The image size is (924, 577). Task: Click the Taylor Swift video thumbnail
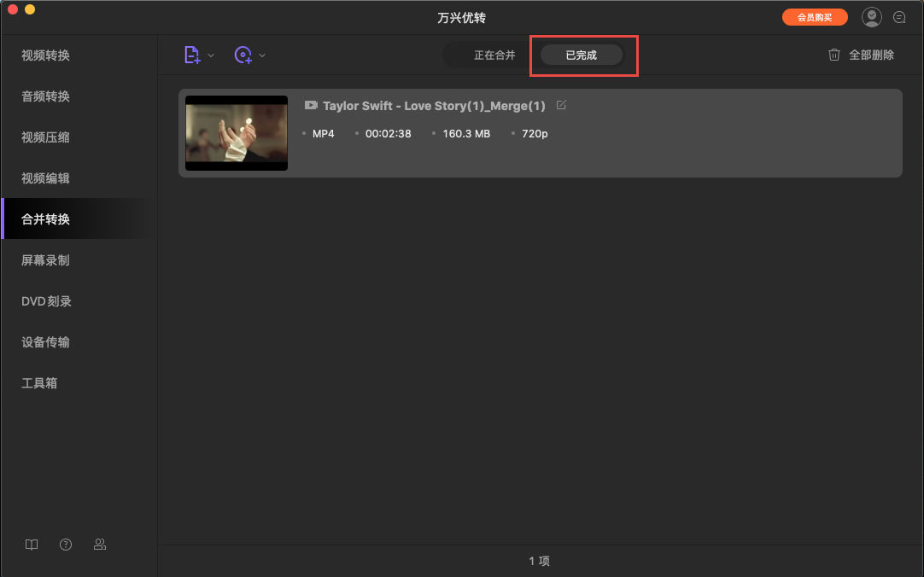pos(237,133)
